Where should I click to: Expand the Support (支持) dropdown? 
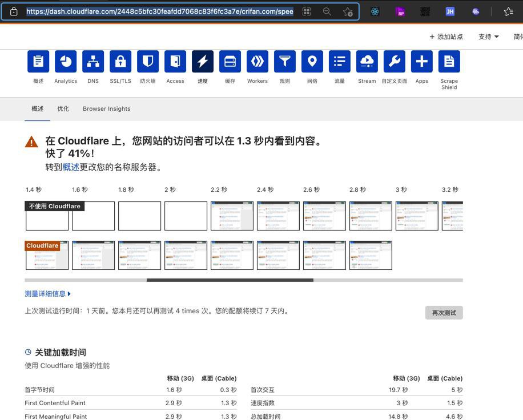tap(488, 37)
